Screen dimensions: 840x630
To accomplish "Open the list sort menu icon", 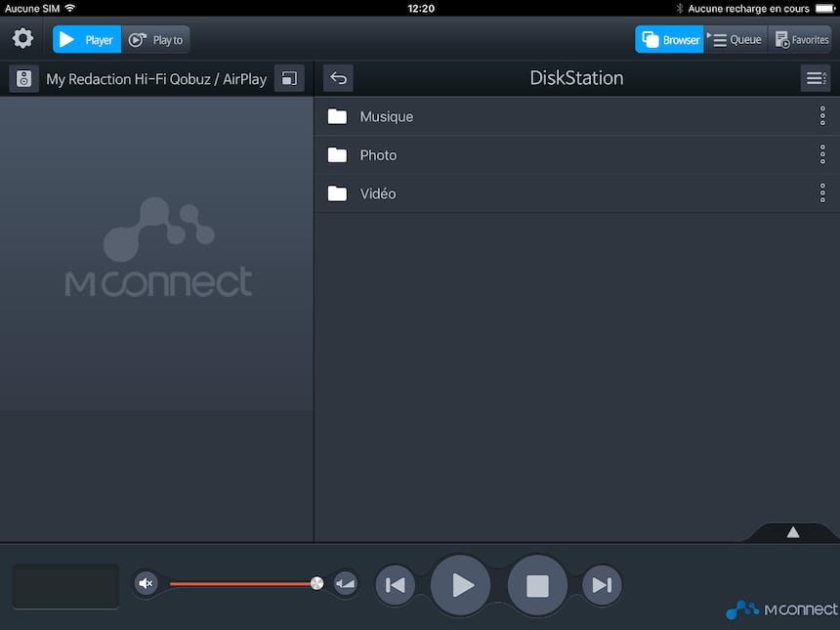I will click(816, 78).
